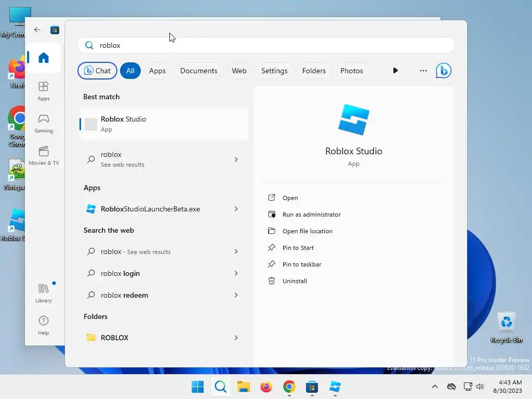Switch to the Apps filter tab
This screenshot has width=532, height=399.
pyautogui.click(x=157, y=71)
